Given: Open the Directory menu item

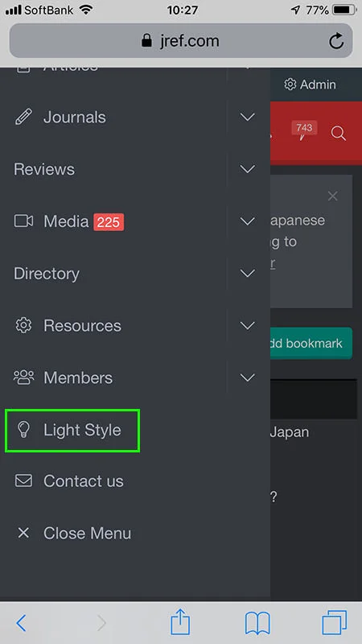Looking at the screenshot, I should (x=47, y=274).
